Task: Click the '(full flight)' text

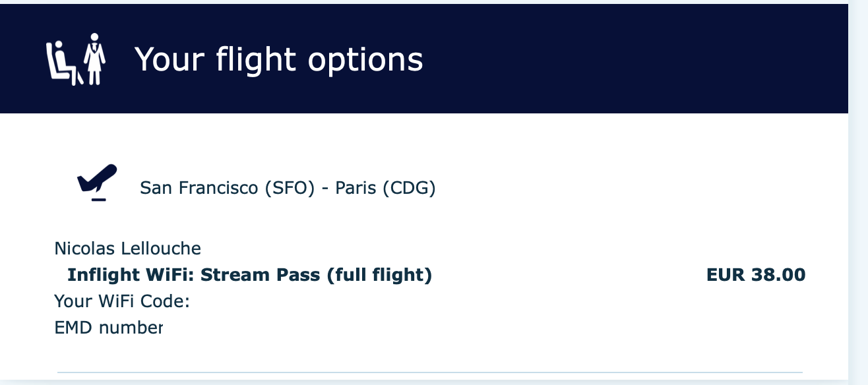Action: pyautogui.click(x=379, y=275)
